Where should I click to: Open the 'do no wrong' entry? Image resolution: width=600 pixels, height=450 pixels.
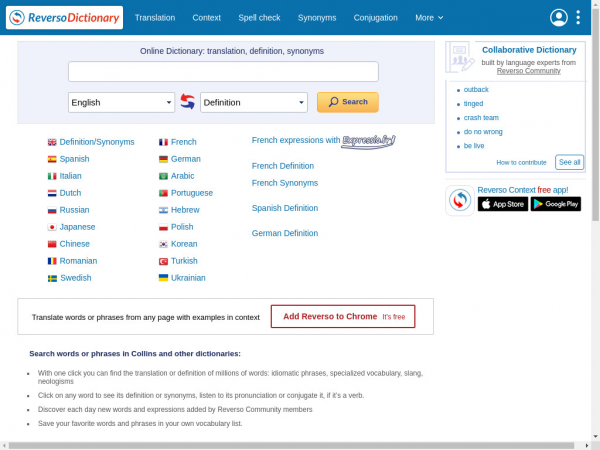483,132
